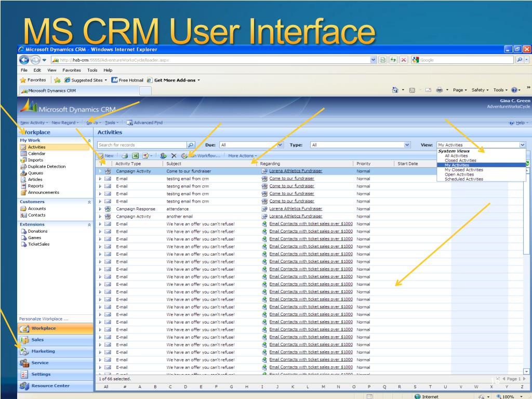Select Closed Activities in the view list
The height and width of the screenshot is (399, 532).
[x=460, y=161]
